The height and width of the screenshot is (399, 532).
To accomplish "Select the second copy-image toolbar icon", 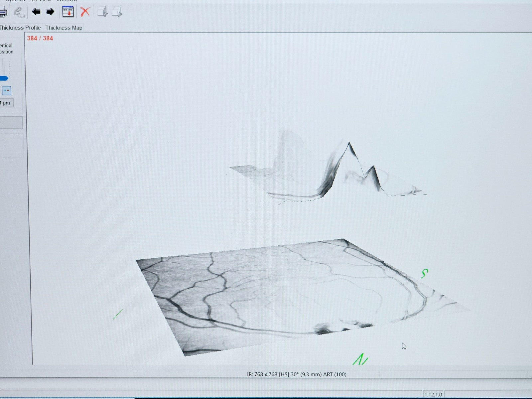I will [x=117, y=12].
